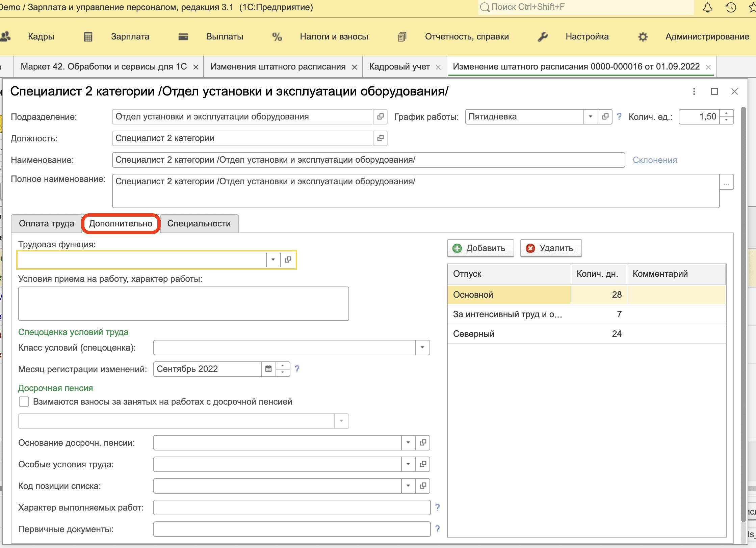Expand Класс условий (спецоценка) dropdown

pos(422,348)
